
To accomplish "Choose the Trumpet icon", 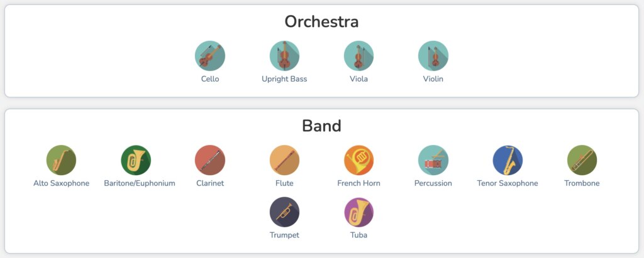I will pos(284,212).
